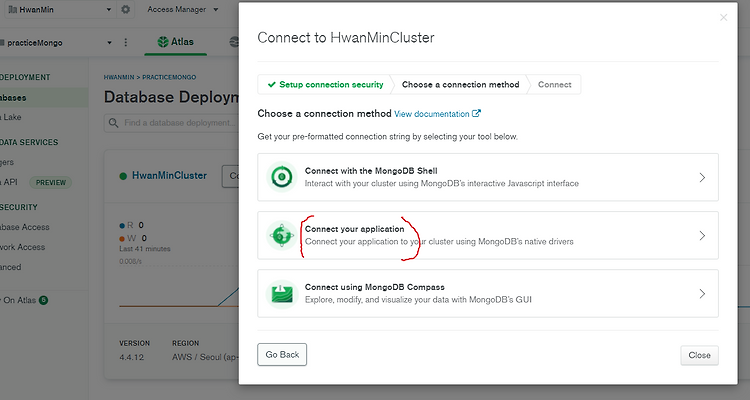The width and height of the screenshot is (750, 400).
Task: Click chevron for MongoDB Compass option
Action: [702, 294]
